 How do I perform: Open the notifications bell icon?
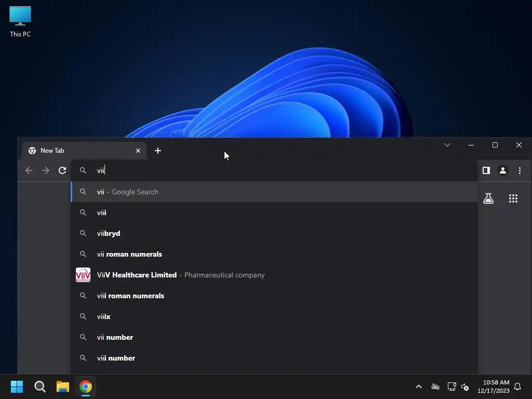click(x=517, y=387)
